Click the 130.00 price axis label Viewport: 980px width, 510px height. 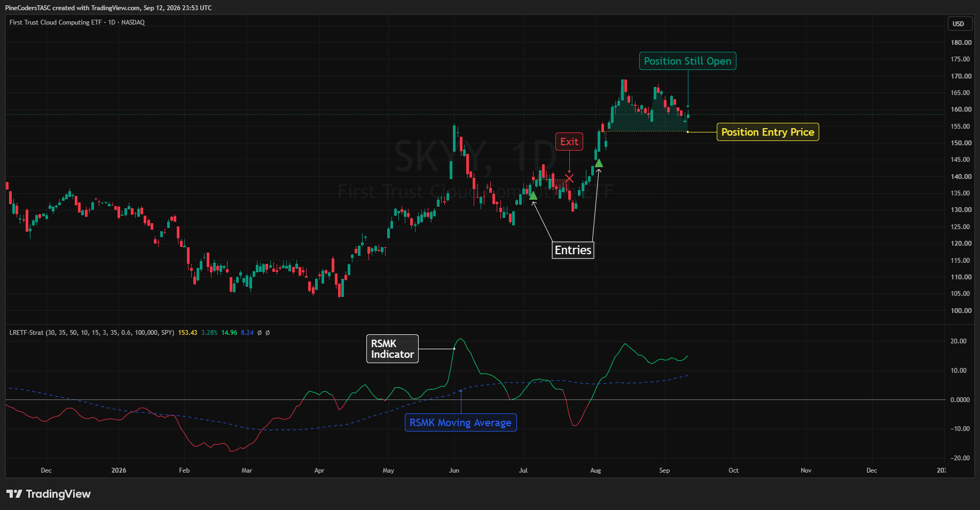[961, 210]
